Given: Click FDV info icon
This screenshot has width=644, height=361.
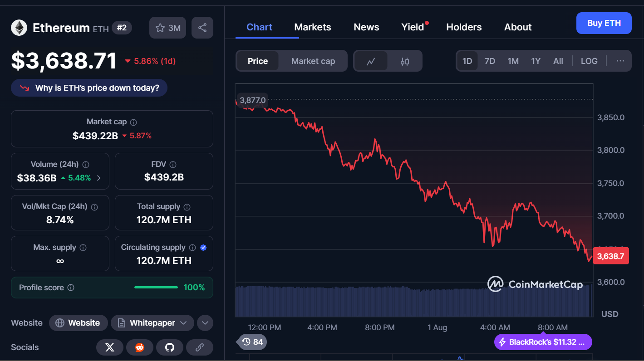Looking at the screenshot, I should [x=173, y=165].
